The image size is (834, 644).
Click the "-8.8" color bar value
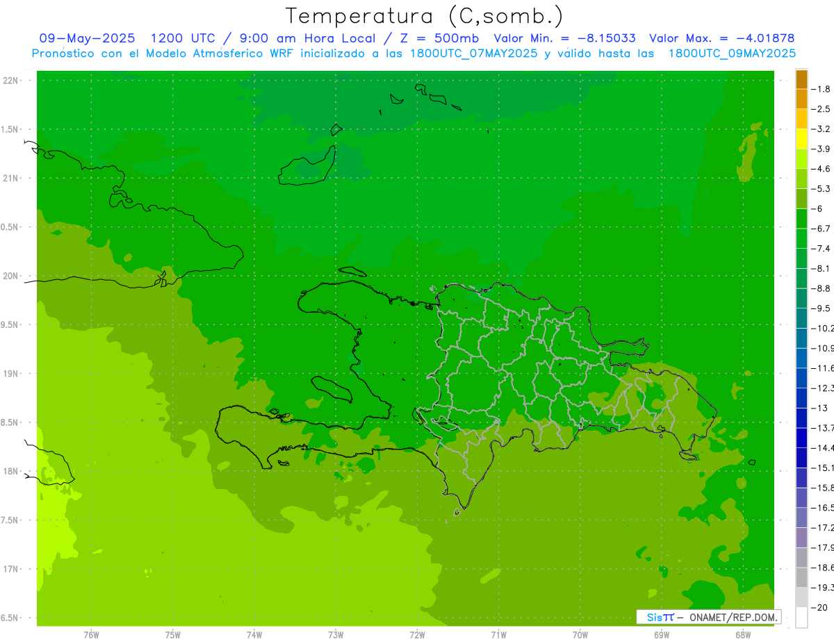pyautogui.click(x=821, y=288)
